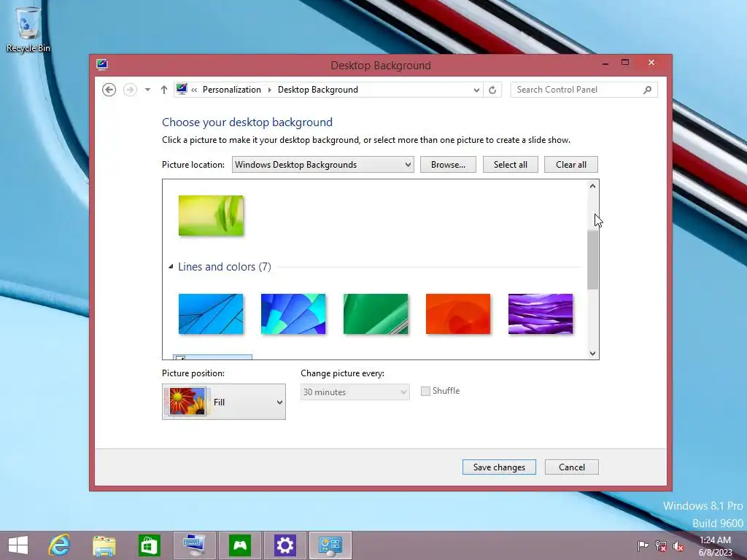Collapse the Lines and colors group
The image size is (747, 560).
[x=171, y=267]
